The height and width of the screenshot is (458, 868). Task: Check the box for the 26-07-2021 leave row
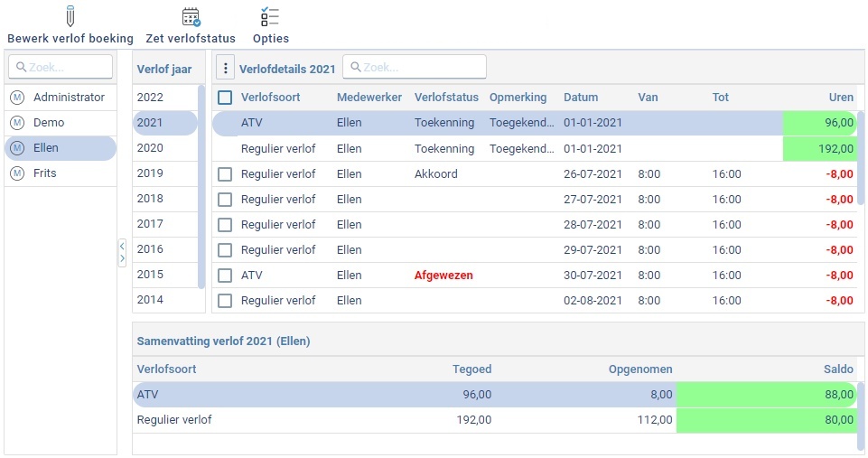point(225,174)
